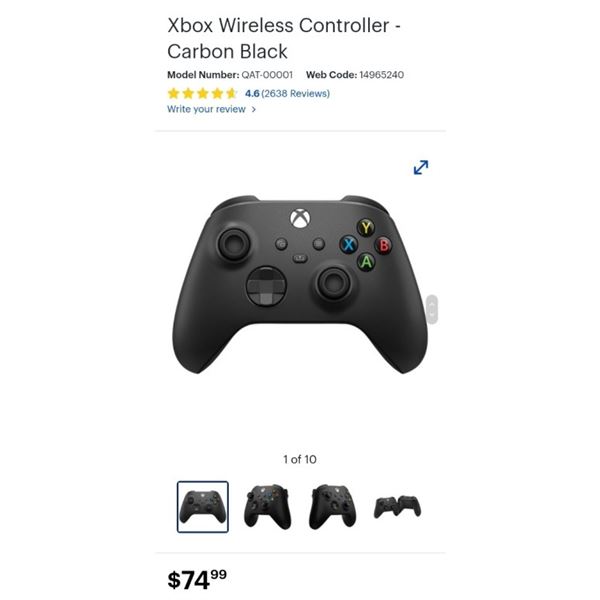The height and width of the screenshot is (600, 600).
Task: Open the Write your review link
Action: click(206, 109)
